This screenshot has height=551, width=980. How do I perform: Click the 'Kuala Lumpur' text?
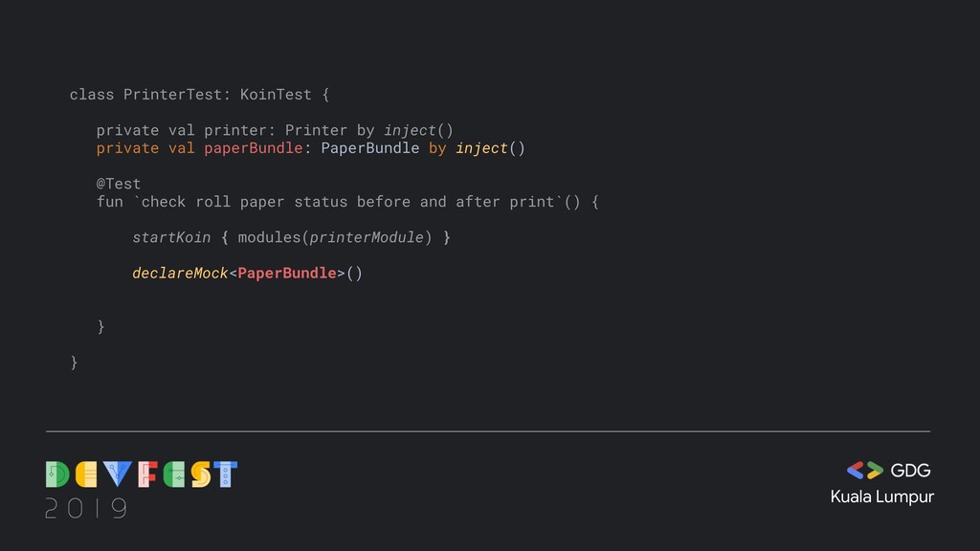[881, 496]
